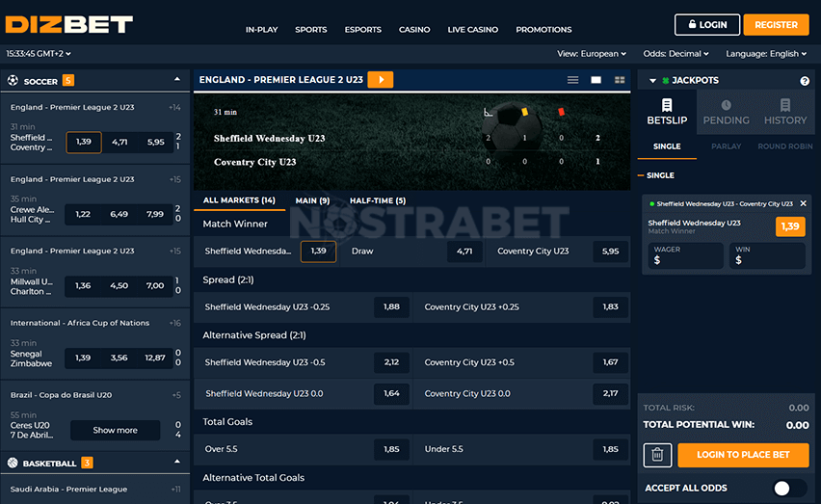Open SPORTS menu
Screen dimensions: 821x504
[x=311, y=29]
